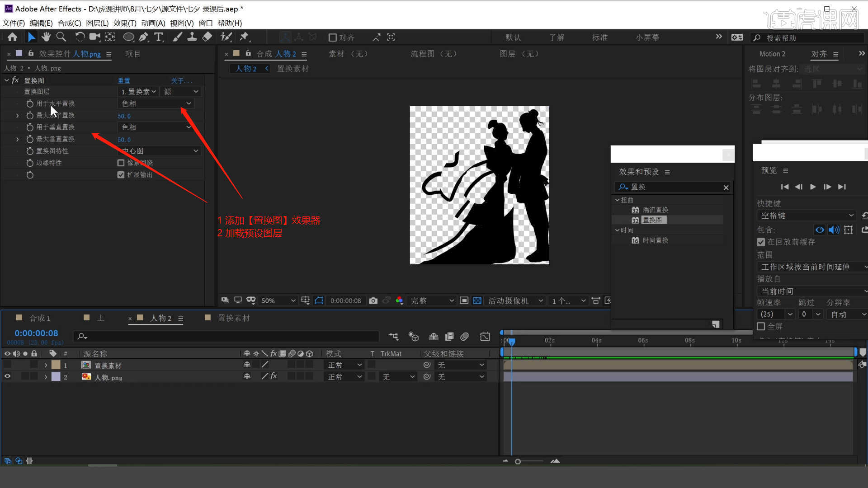
Task: Click the置换图 effect icon in effects panel
Action: 635,220
